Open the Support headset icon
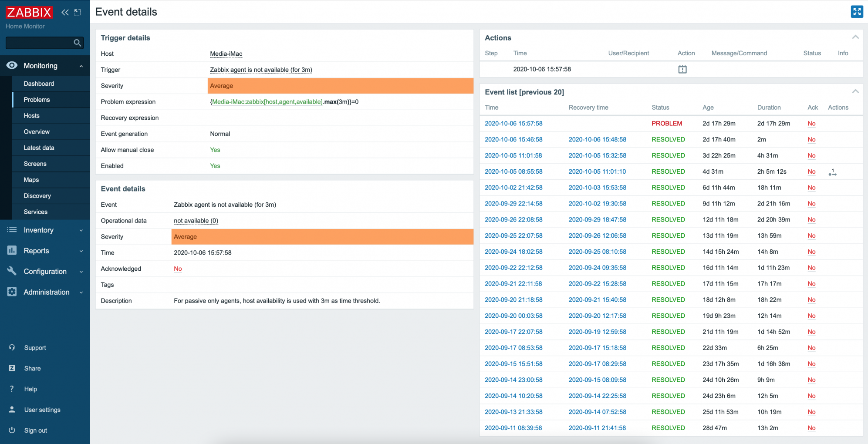Image resolution: width=868 pixels, height=444 pixels. (x=12, y=347)
